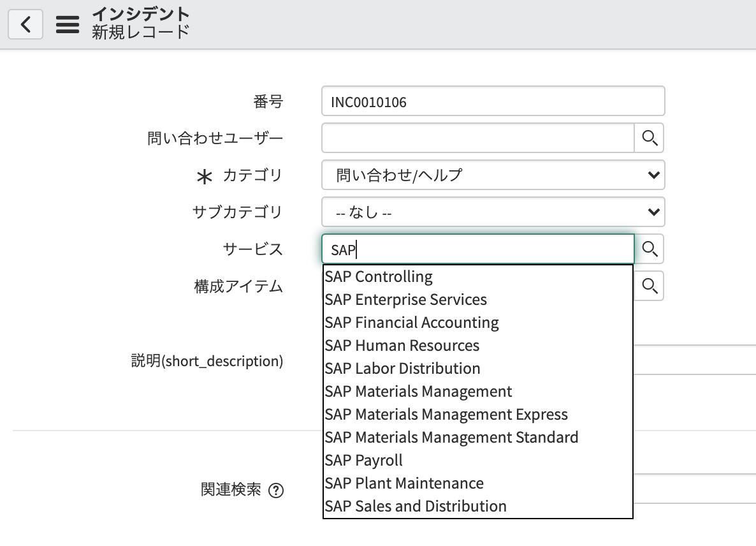This screenshot has width=756, height=546.
Task: Select SAP Materials Management Standard
Action: tap(451, 438)
